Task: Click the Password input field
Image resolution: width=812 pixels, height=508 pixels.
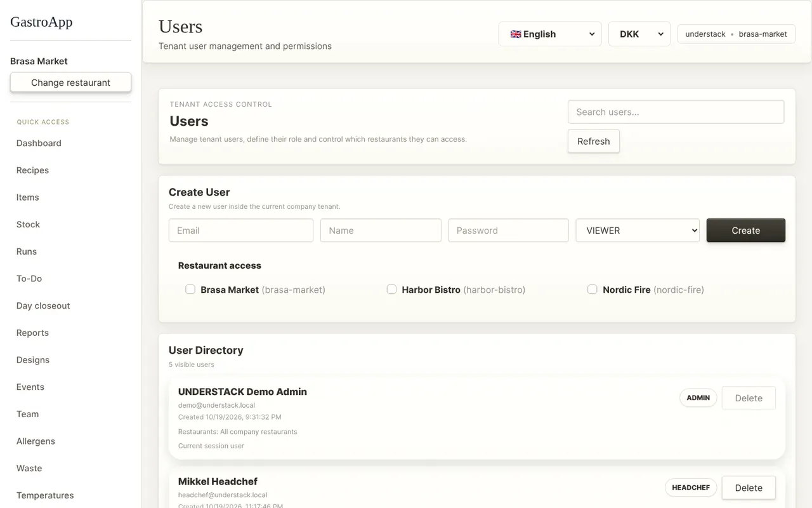Action: tap(508, 231)
